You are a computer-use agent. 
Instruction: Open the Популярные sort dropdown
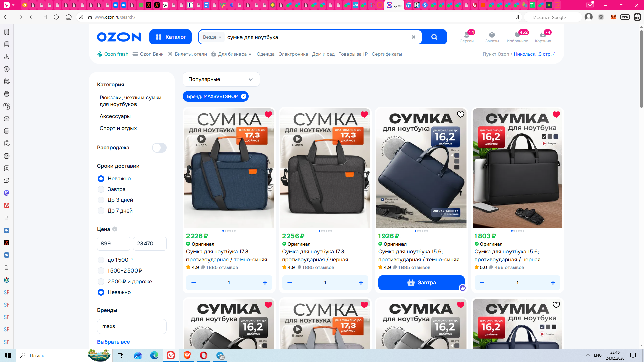click(x=221, y=79)
